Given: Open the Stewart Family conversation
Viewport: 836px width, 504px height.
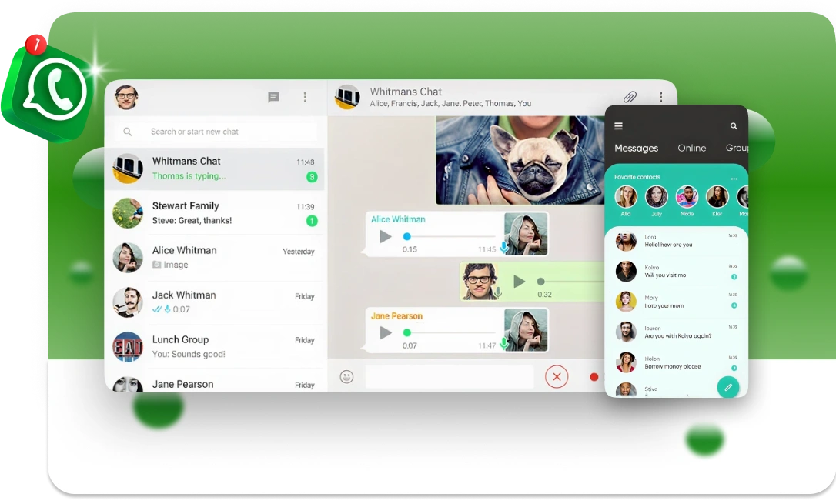Looking at the screenshot, I should tap(215, 213).
